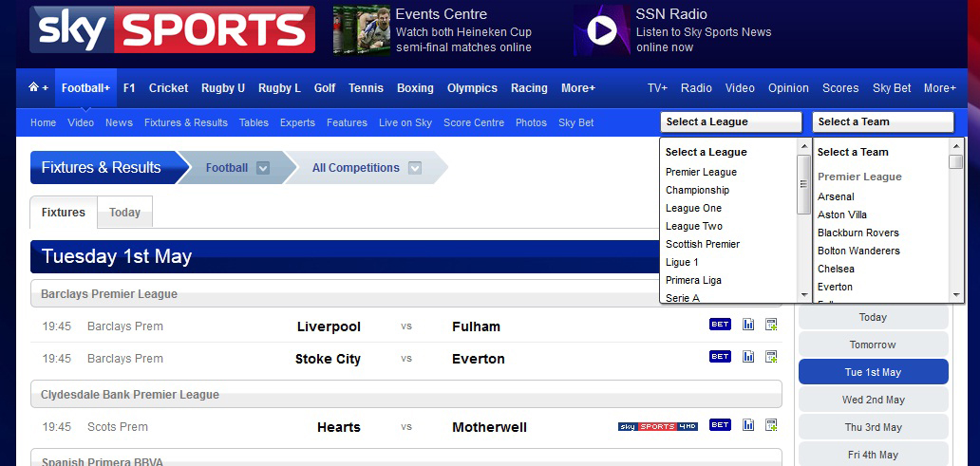Click Sky Sports 4 HD channel icon
The height and width of the screenshot is (466, 980).
coord(657,426)
